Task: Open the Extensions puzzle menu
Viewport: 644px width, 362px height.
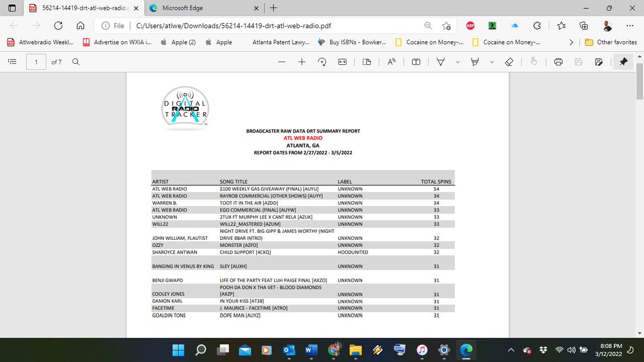Action: [538, 25]
